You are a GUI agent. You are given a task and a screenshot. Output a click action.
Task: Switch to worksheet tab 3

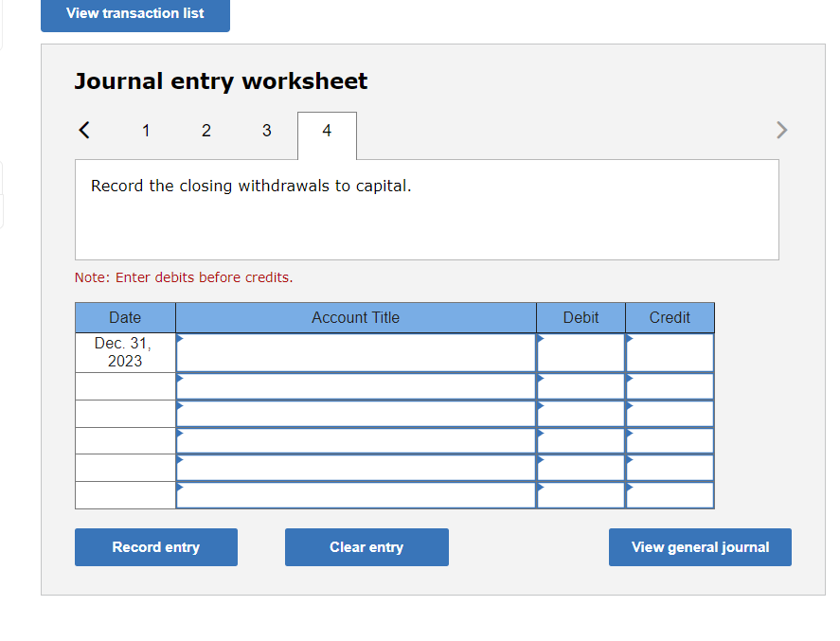coord(266,131)
